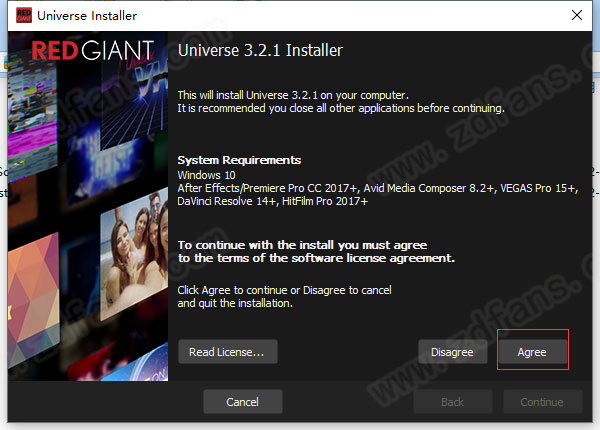
Task: Click 'To continue with the install you must agree' text
Action: click(x=302, y=245)
